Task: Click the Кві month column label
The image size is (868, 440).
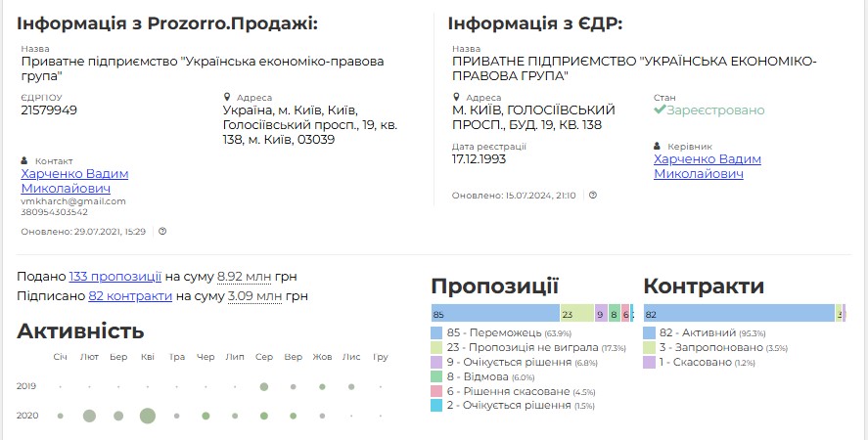Action: (147, 357)
